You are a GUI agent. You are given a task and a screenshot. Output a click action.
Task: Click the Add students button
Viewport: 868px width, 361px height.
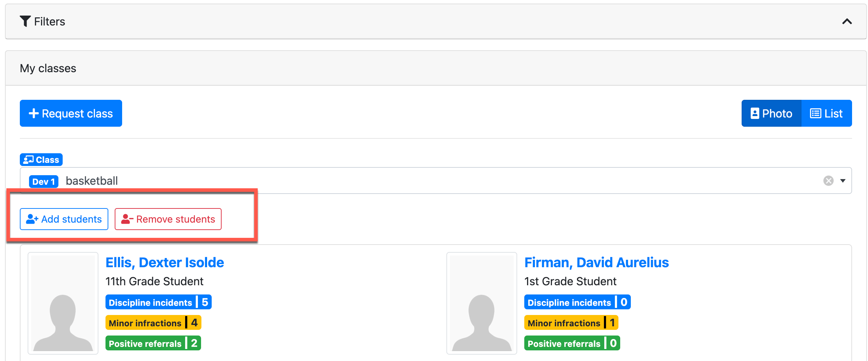(x=64, y=219)
